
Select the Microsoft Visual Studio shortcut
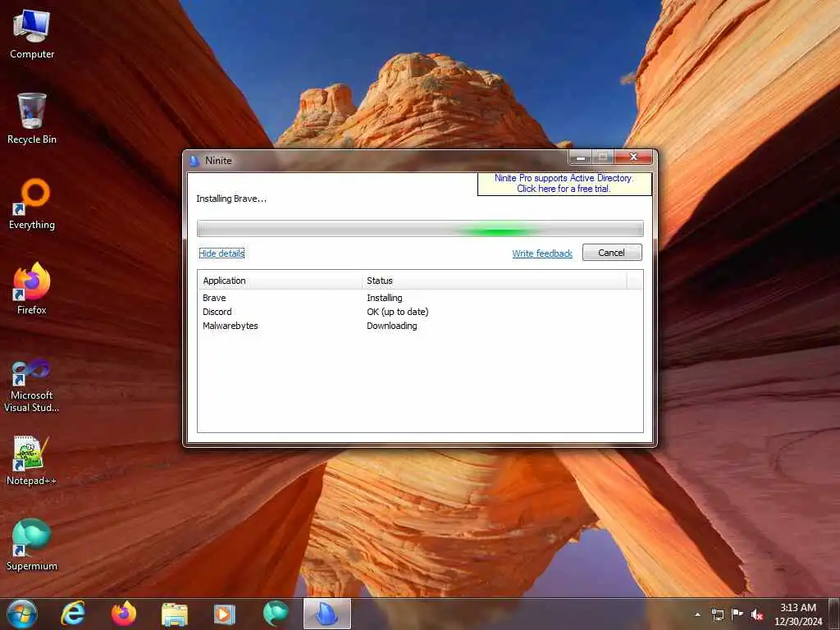[x=32, y=386]
